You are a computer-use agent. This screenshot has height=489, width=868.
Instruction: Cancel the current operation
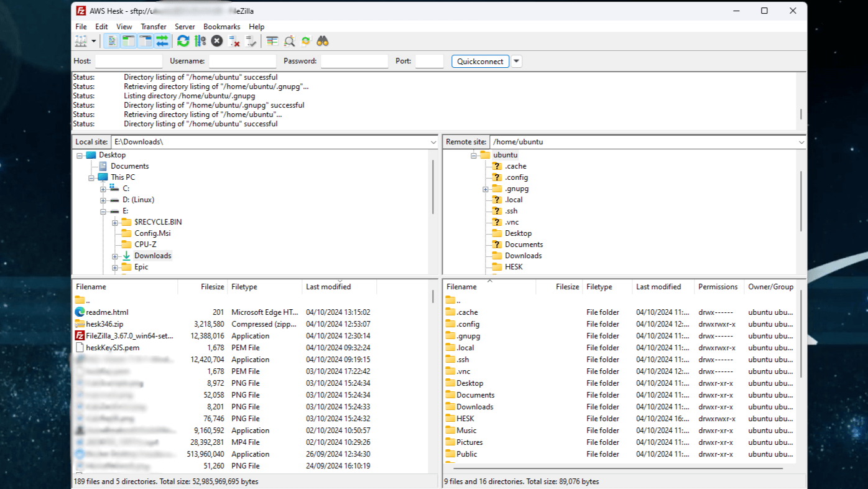(x=216, y=40)
